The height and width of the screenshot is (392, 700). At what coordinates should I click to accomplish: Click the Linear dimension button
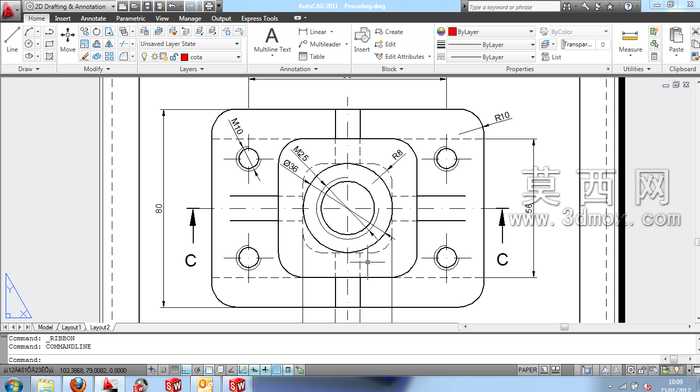tap(316, 32)
